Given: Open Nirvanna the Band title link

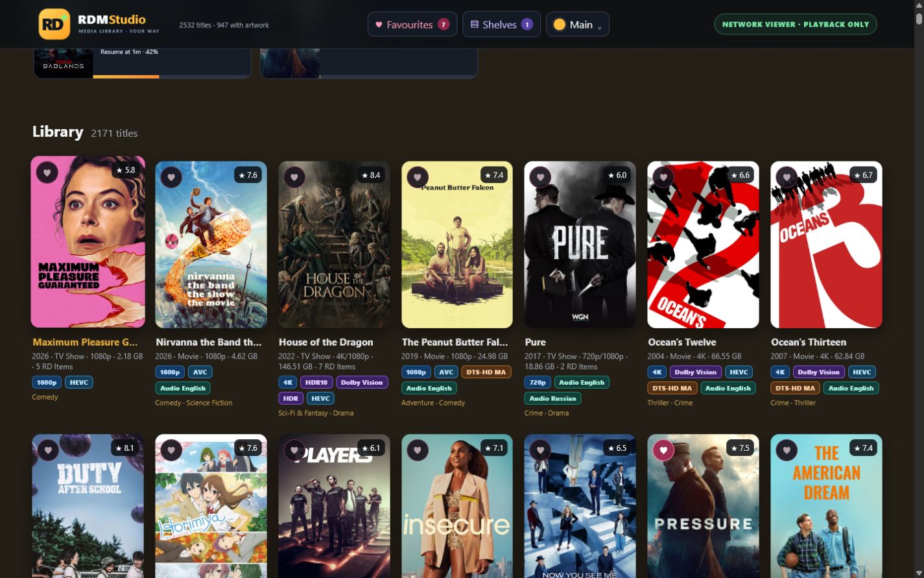Looking at the screenshot, I should pos(209,342).
